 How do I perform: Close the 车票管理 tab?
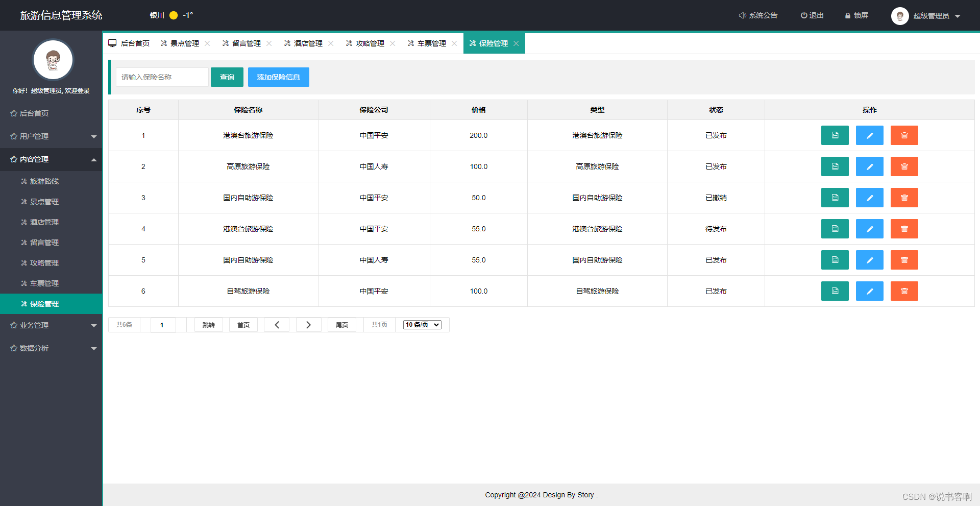coord(454,43)
